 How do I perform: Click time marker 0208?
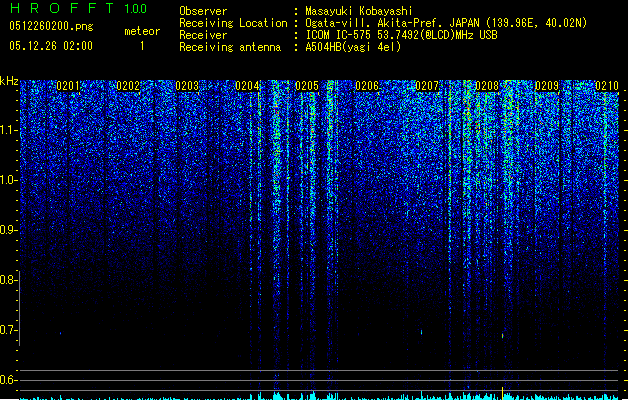(x=487, y=86)
